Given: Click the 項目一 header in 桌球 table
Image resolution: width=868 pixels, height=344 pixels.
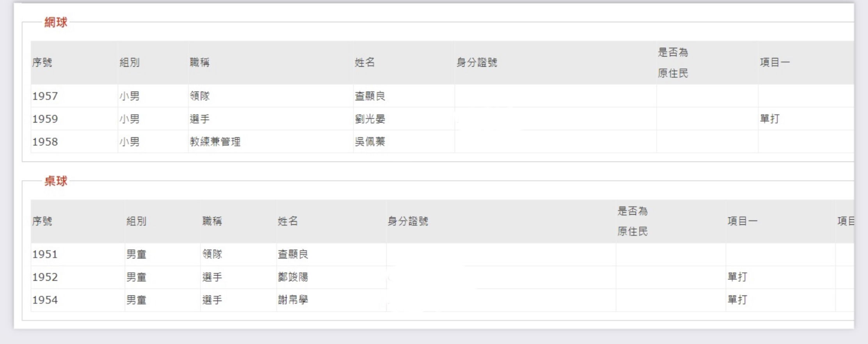Looking at the screenshot, I should [x=742, y=221].
